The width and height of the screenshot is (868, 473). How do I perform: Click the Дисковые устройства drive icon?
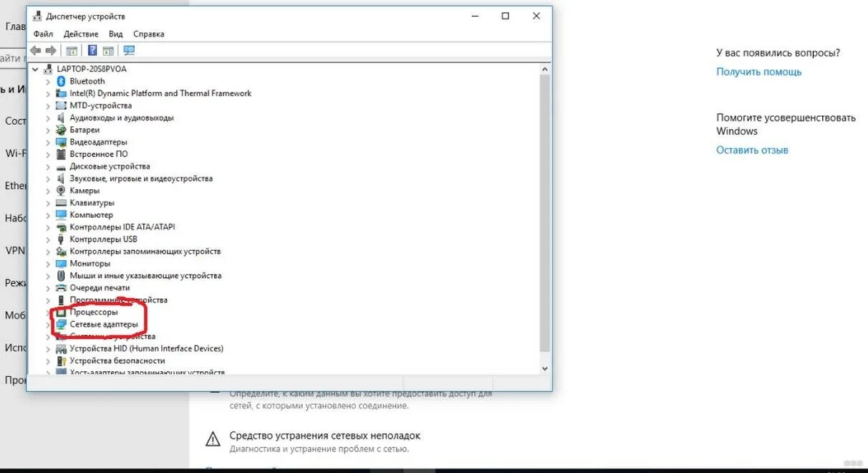tap(62, 166)
